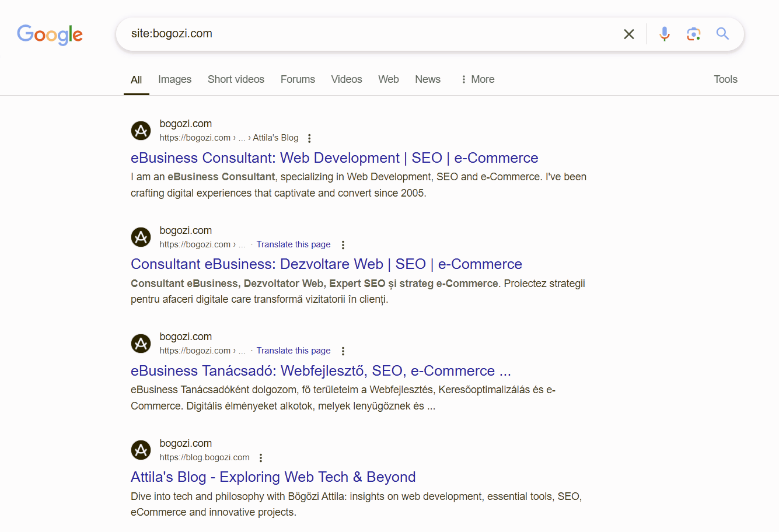Viewport: 779px width, 532px height.
Task: Open the Short videos tab
Action: [x=236, y=79]
